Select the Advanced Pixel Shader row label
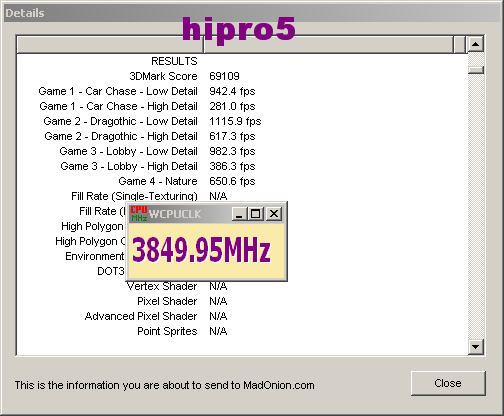504x416 pixels. [141, 316]
